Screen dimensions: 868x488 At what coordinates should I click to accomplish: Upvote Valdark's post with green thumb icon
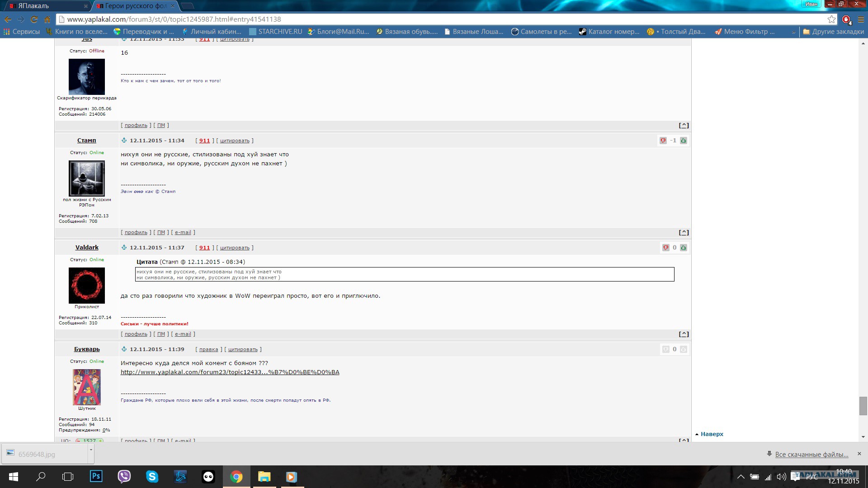(x=684, y=248)
